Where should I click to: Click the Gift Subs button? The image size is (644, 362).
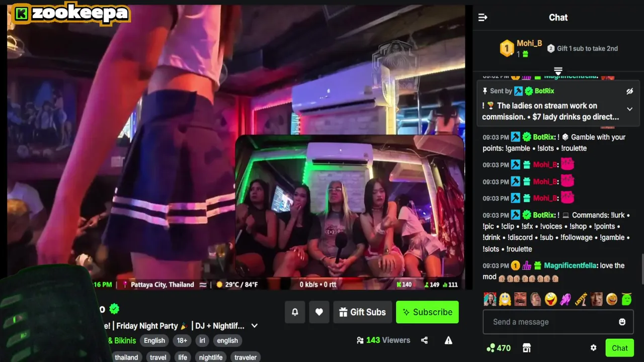tap(362, 312)
